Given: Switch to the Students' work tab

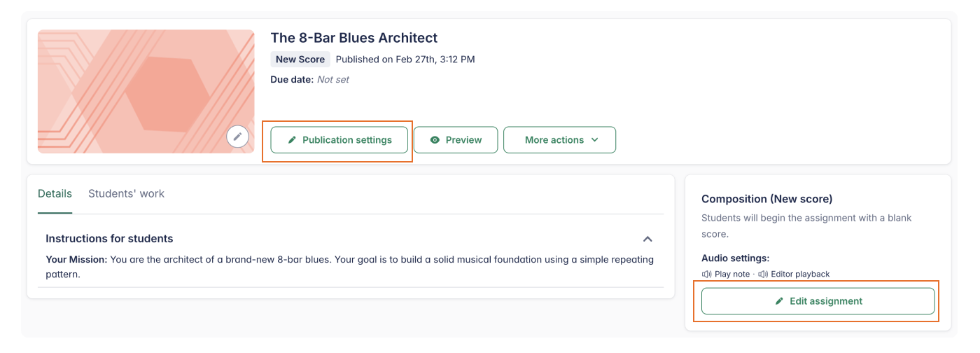Looking at the screenshot, I should (x=126, y=194).
